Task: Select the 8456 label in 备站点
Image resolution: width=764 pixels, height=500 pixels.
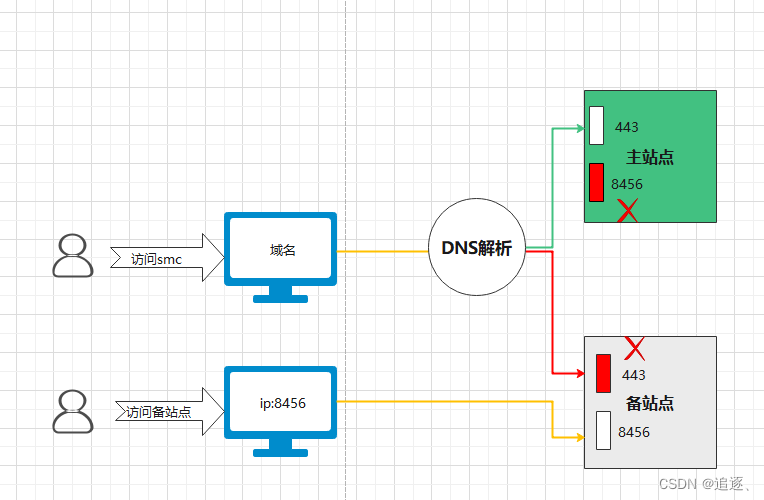Action: tap(634, 432)
